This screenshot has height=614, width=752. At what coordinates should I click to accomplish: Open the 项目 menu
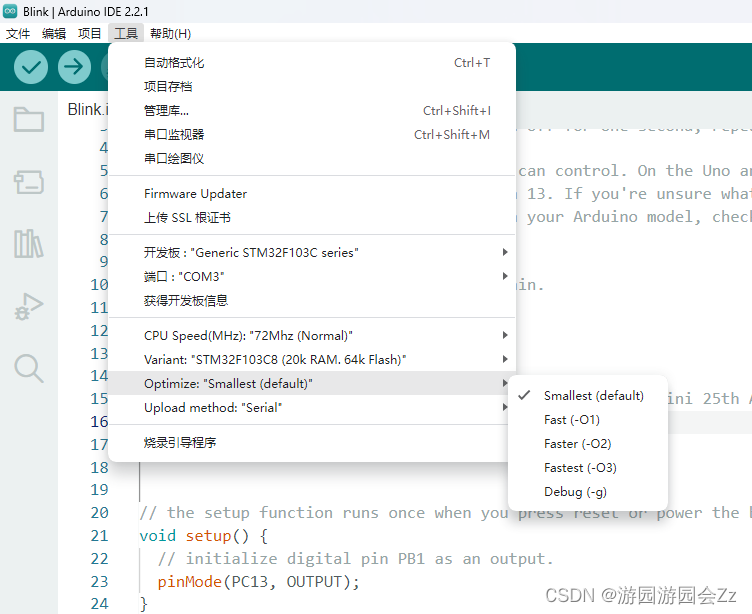point(90,34)
